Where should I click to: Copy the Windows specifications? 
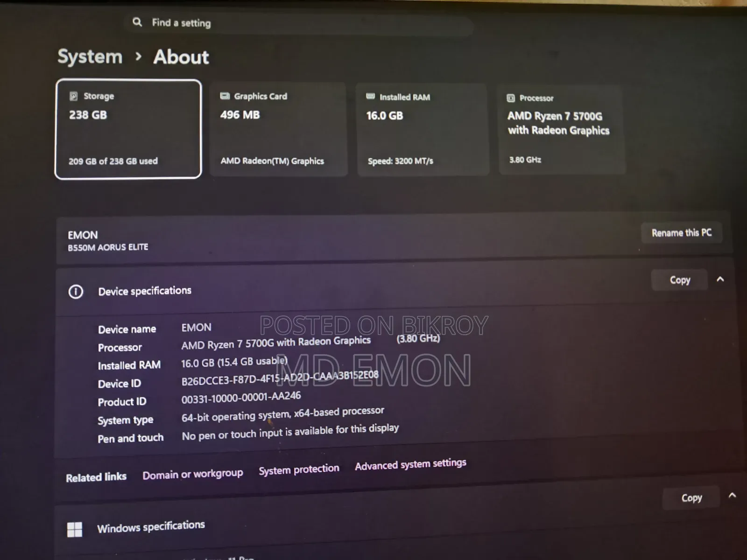coord(691,498)
